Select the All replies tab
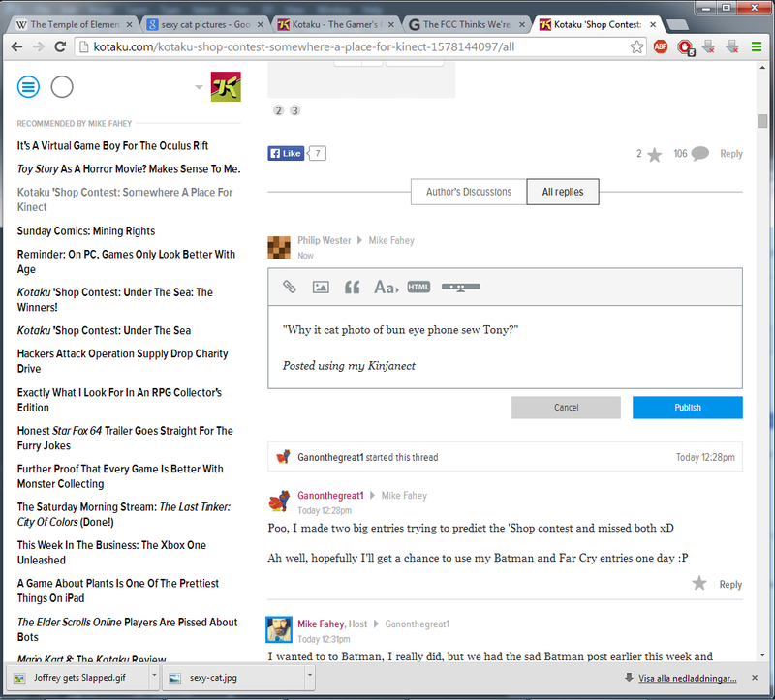 tap(563, 192)
